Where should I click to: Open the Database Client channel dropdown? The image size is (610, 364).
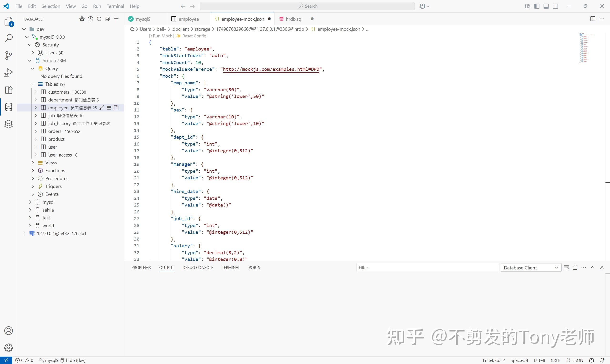pyautogui.click(x=531, y=267)
